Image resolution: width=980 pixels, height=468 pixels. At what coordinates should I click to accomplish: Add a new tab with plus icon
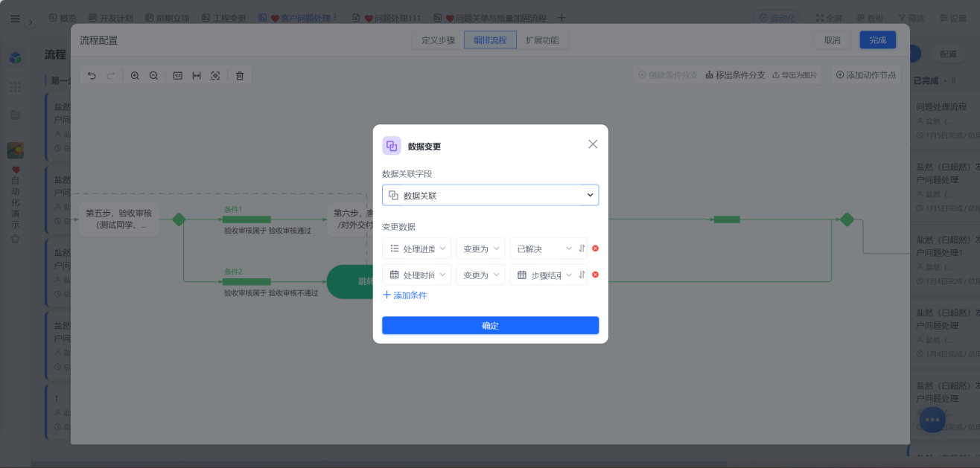[561, 18]
